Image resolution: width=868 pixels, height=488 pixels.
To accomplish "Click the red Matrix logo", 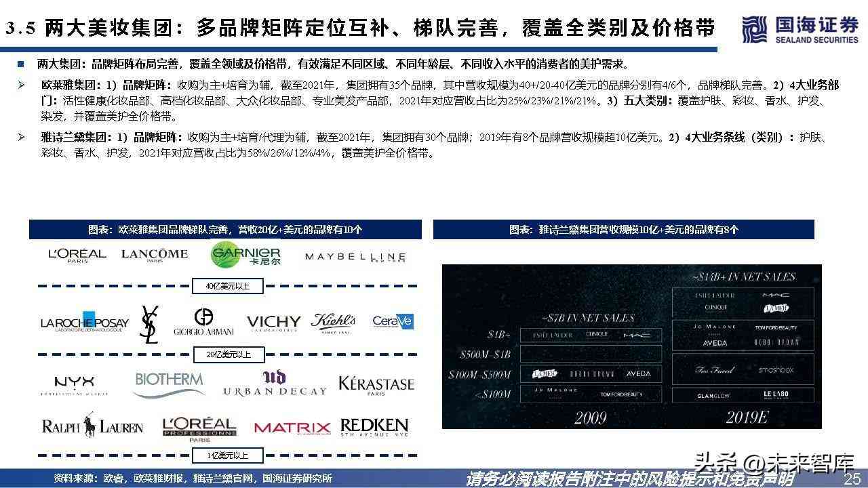I will [292, 428].
